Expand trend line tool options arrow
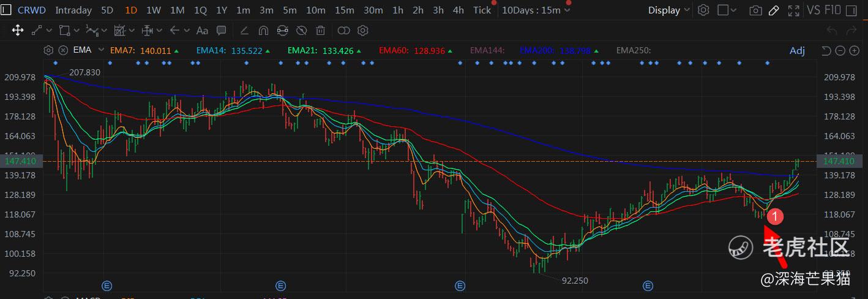Screen dimensions: 868x299 (x=48, y=30)
